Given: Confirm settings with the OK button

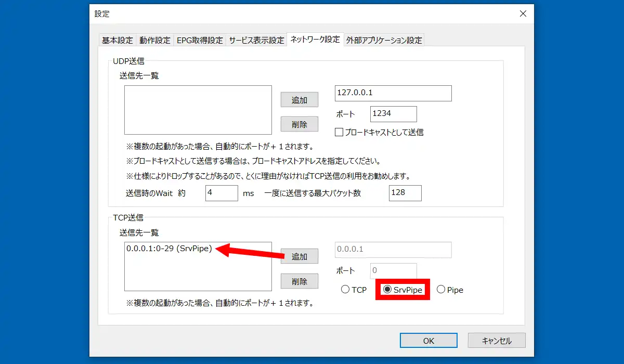Looking at the screenshot, I should 428,341.
